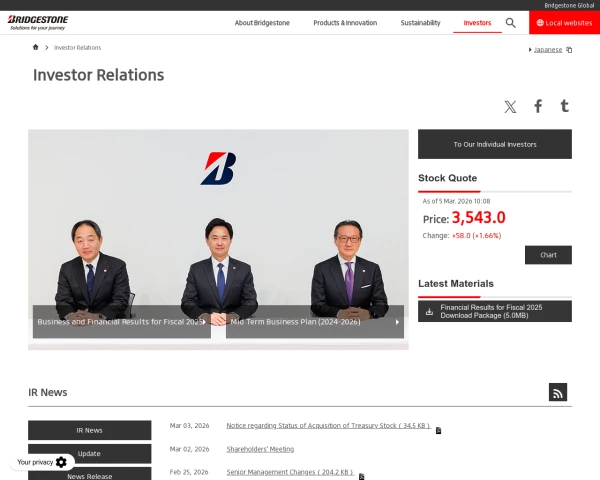Click download icon for Fiscal 2025 package
The image size is (600, 480).
coord(430,311)
